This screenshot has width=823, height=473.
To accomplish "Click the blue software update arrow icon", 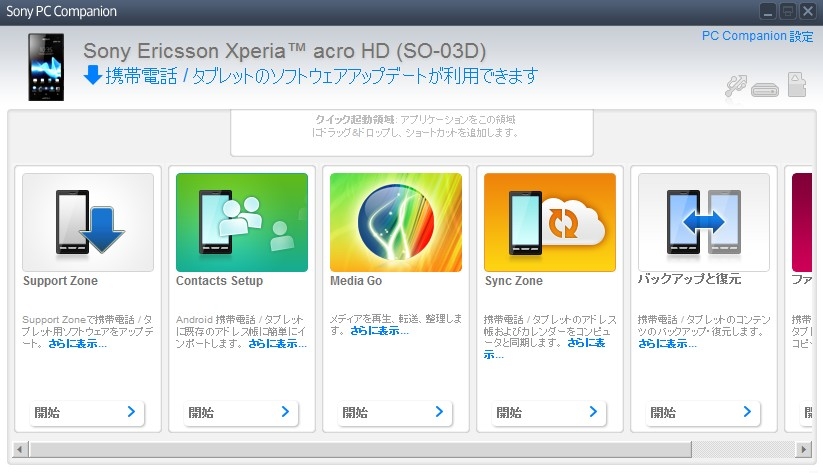I will click(x=93, y=76).
